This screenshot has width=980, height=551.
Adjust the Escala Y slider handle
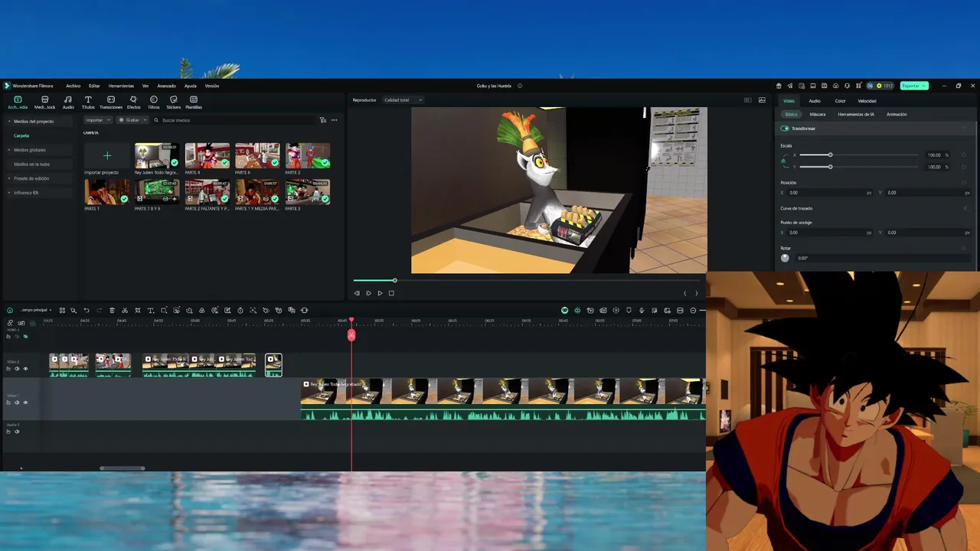click(x=830, y=166)
